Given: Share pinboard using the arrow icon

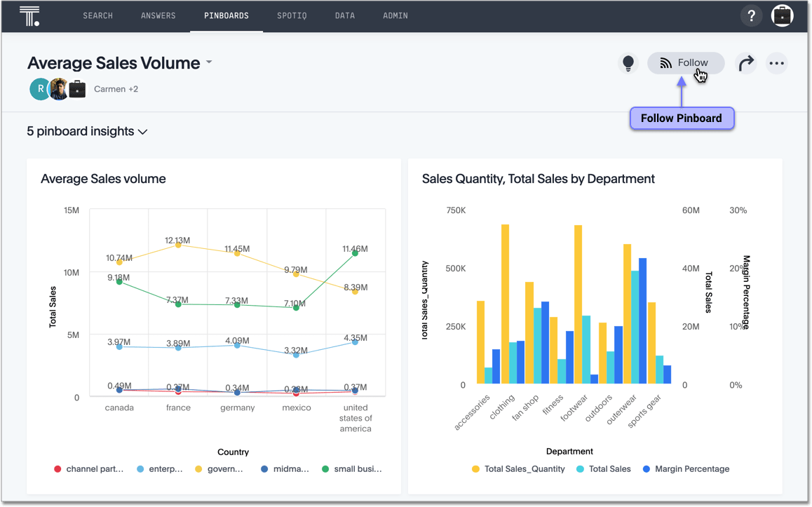Looking at the screenshot, I should [745, 63].
